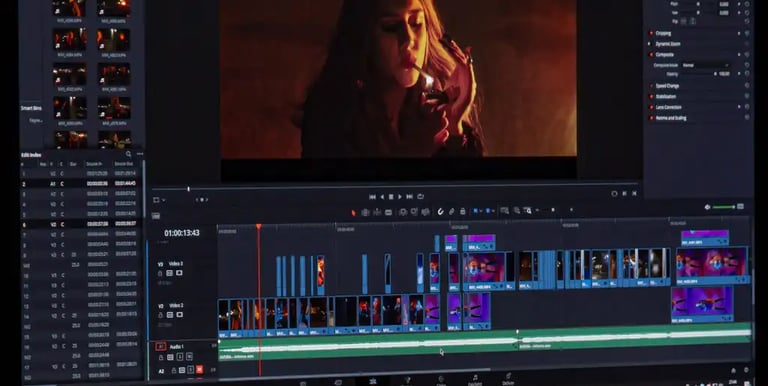Reset the Lens Correction parameters
This screenshot has width=768, height=386.
click(x=747, y=107)
